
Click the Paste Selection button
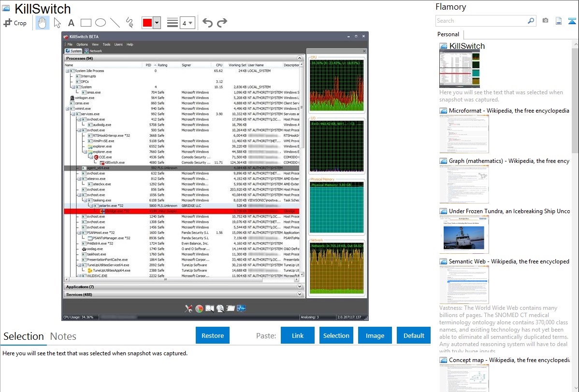[336, 335]
